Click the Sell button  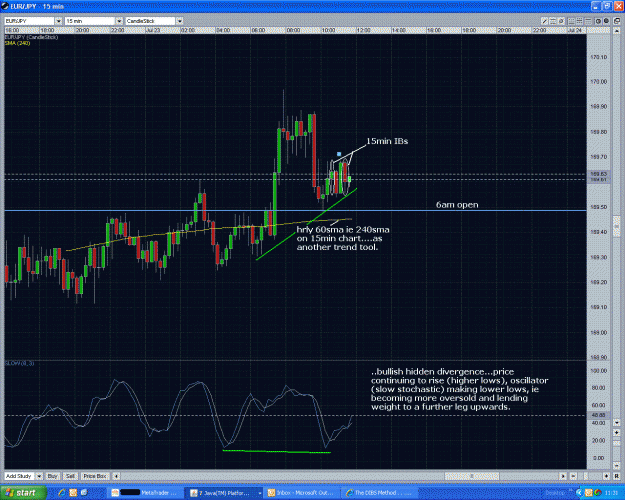click(x=70, y=476)
